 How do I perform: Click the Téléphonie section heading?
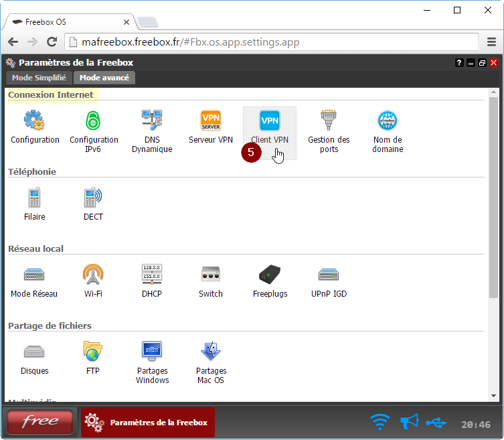pyautogui.click(x=32, y=171)
